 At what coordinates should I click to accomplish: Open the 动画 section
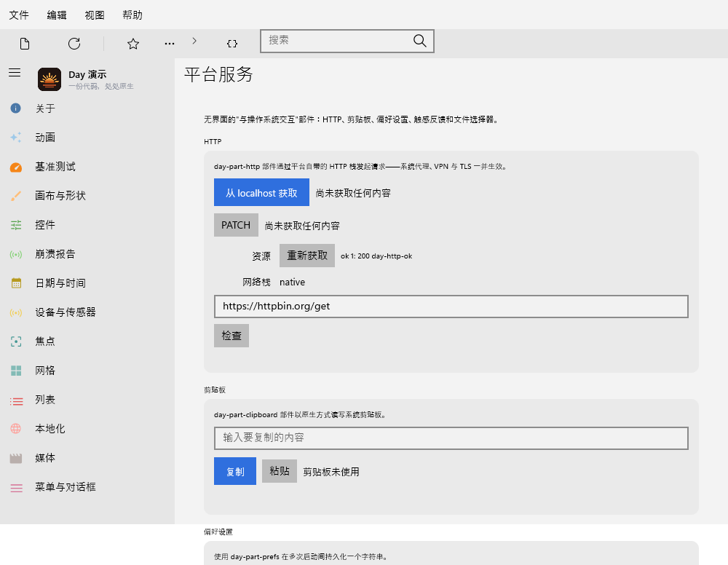click(x=87, y=138)
